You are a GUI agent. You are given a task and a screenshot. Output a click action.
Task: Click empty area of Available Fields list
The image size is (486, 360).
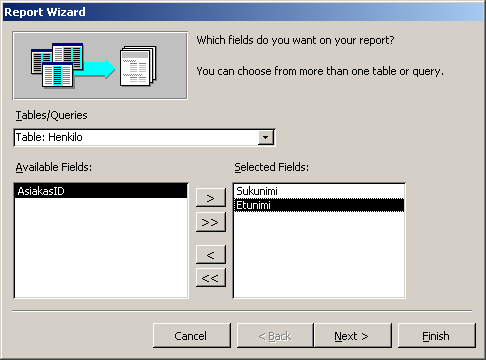coord(101,247)
